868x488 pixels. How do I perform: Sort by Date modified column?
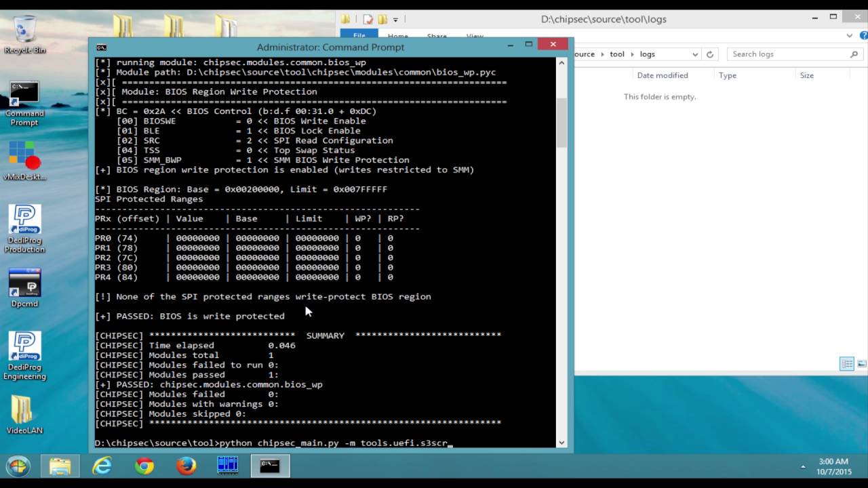[663, 75]
